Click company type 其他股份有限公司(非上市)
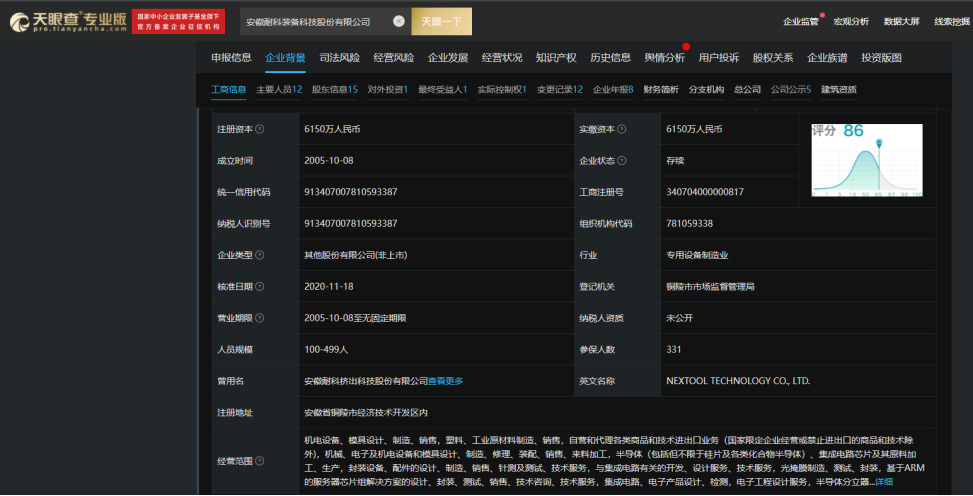Screen dimensions: 973x496 coord(356,255)
